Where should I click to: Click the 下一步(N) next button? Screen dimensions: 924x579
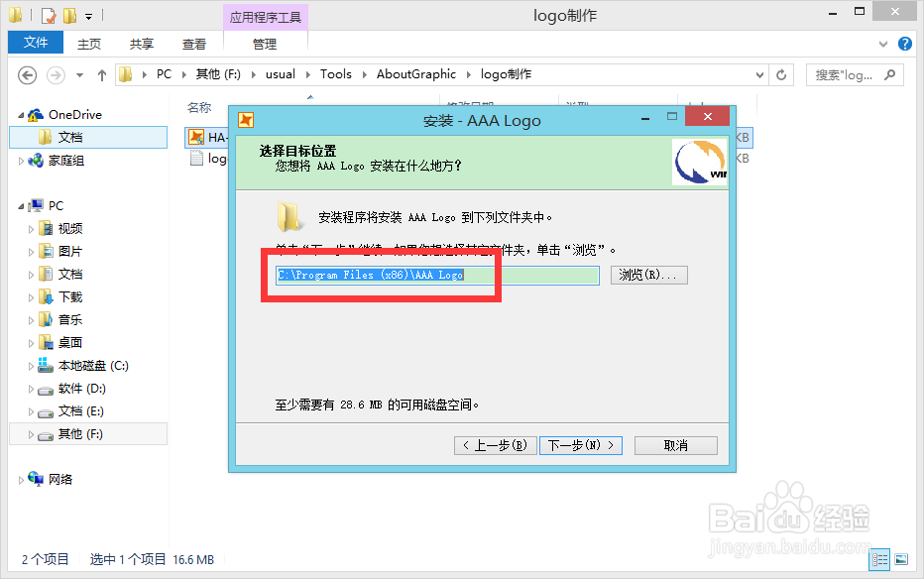click(x=580, y=445)
